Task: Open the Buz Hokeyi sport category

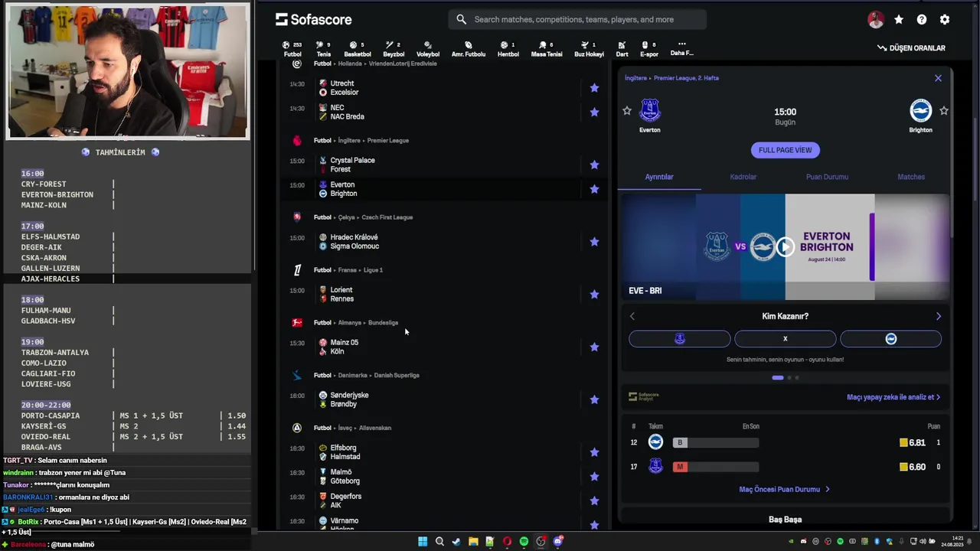Action: click(x=590, y=49)
